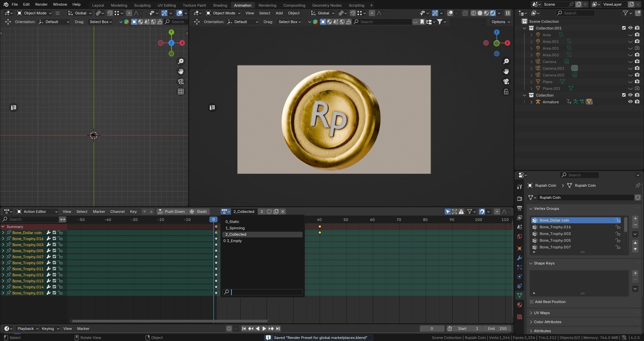The image size is (644, 341).
Task: Select the 1_Spinning action from list
Action: click(x=262, y=228)
